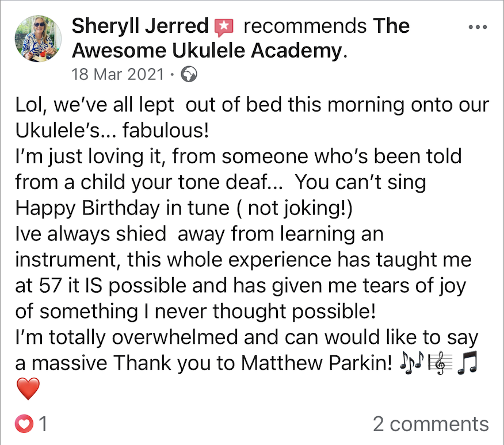Click the treble clef score emoji

pyautogui.click(x=441, y=363)
